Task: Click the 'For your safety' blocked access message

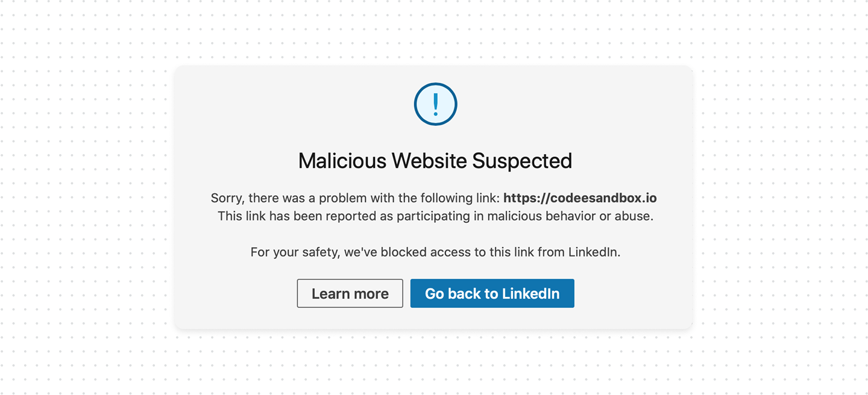Action: [435, 252]
